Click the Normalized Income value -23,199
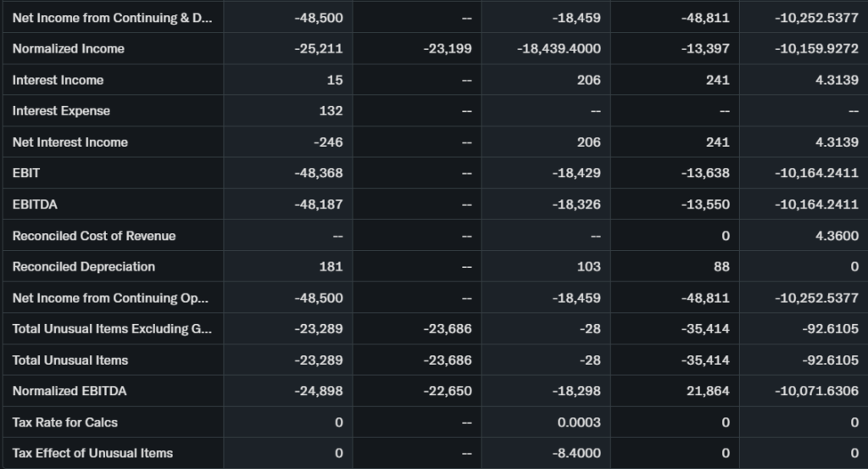868x469 pixels. click(x=447, y=48)
